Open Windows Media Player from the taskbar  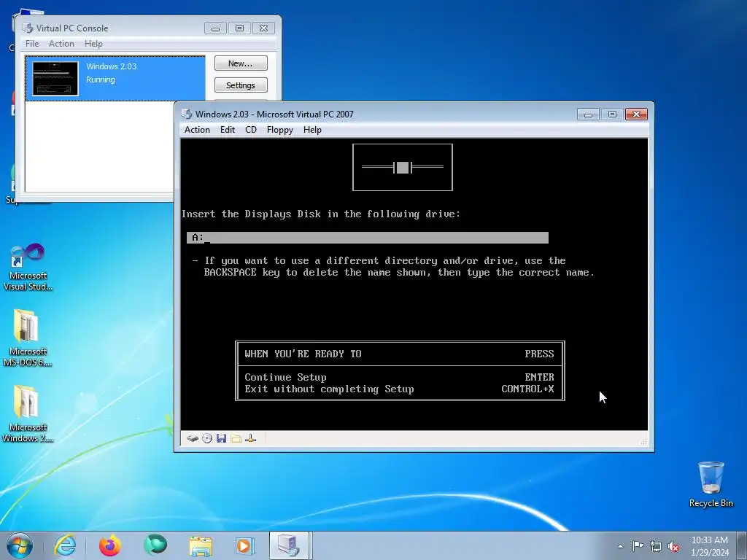coord(245,545)
